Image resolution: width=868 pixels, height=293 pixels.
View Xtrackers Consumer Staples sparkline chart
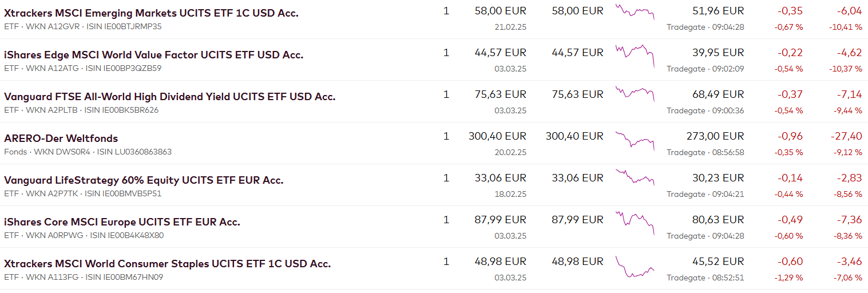[635, 268]
